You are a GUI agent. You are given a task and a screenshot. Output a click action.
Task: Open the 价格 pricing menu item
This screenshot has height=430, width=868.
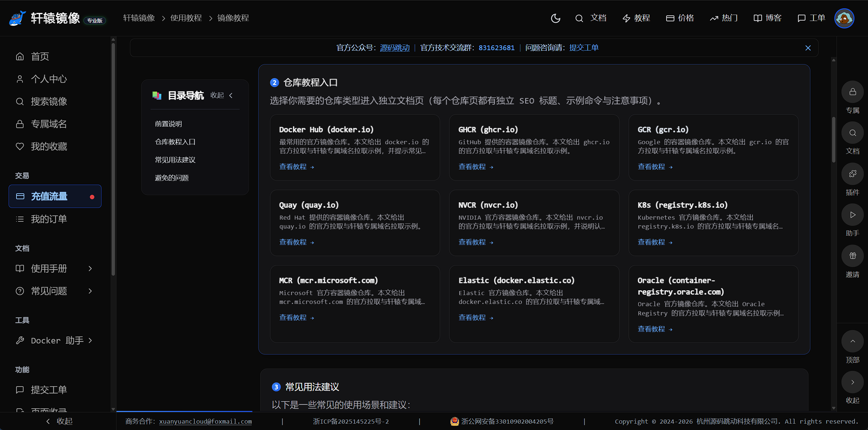[680, 18]
